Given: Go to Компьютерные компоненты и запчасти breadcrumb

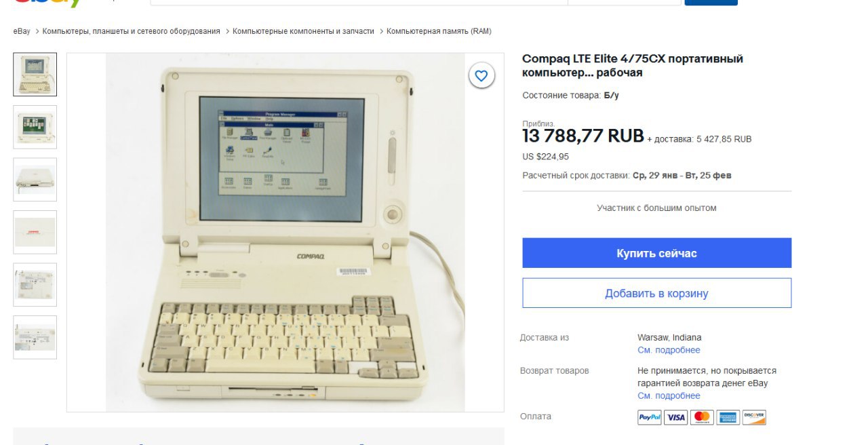Looking at the screenshot, I should coord(303,31).
